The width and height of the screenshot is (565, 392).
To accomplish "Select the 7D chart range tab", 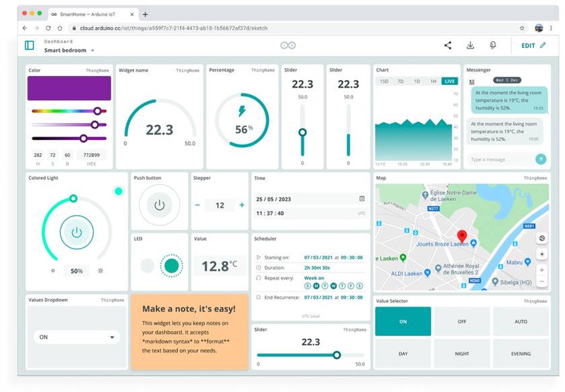I will tap(400, 81).
